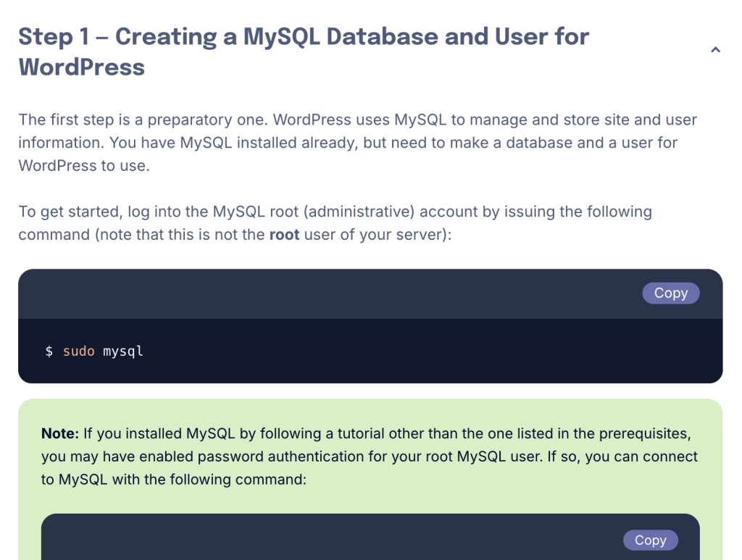Click the header bar of the note's code block
The image size is (742, 560).
[326, 539]
